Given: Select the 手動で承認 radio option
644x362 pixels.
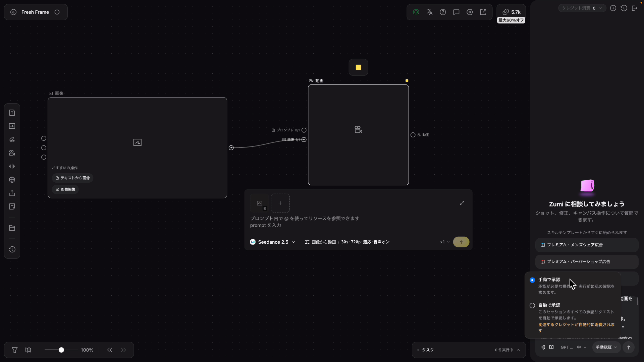Looking at the screenshot, I should click(x=532, y=280).
